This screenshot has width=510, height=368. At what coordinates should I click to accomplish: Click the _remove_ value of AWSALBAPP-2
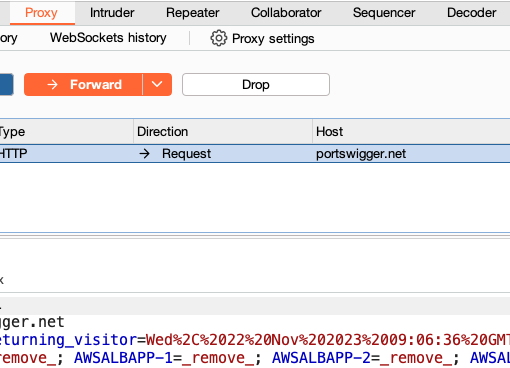[x=416, y=358]
